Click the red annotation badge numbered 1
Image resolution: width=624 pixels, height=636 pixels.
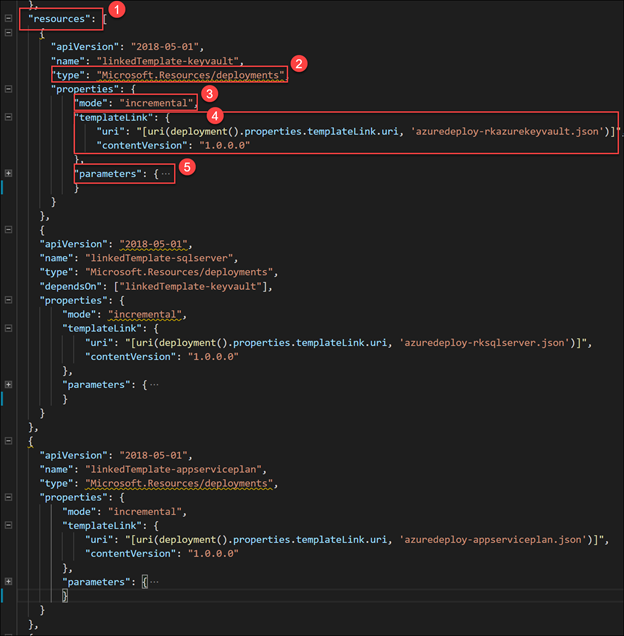click(x=115, y=10)
